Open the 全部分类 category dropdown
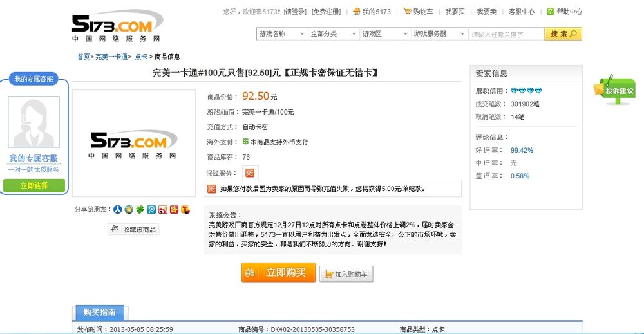Viewport: 644px width, 334px height. (333, 33)
